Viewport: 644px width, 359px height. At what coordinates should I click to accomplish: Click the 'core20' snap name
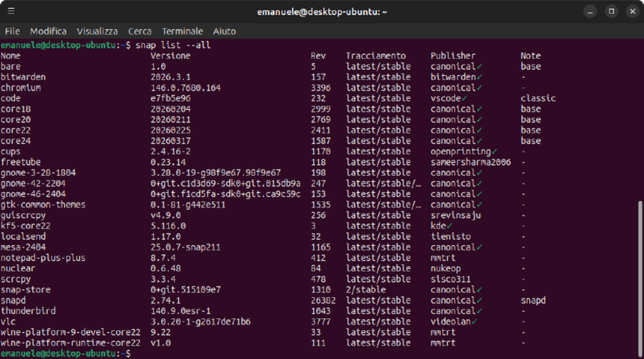[16, 120]
